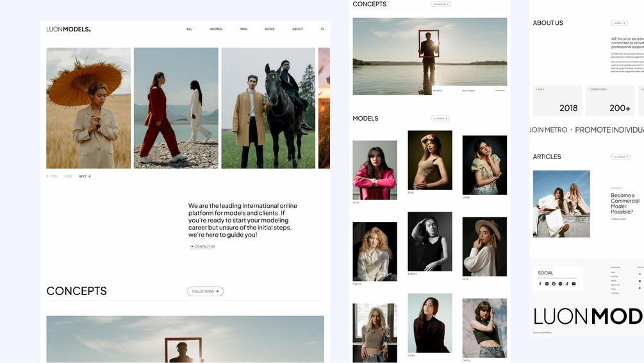Go to the NEXT slide in carousel
The width and height of the screenshot is (644, 363).
pyautogui.click(x=85, y=176)
